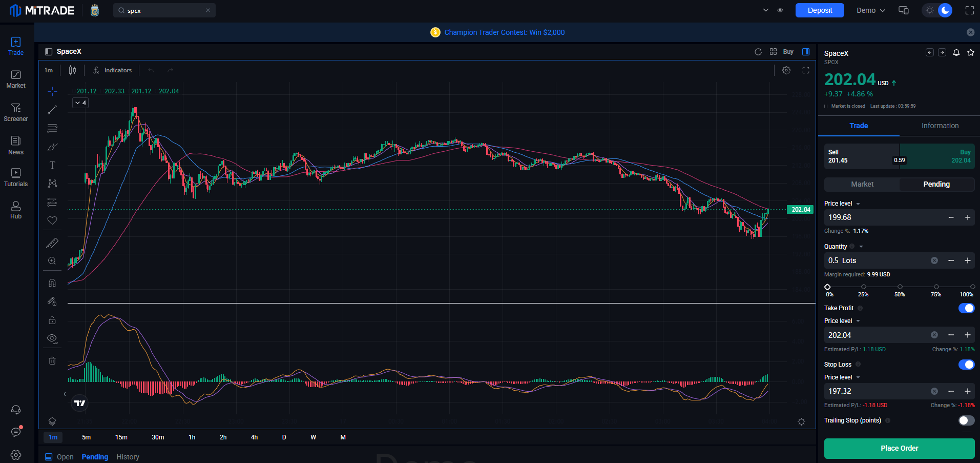Toggle stay in drawing mode
This screenshot has height=463, width=980.
tap(52, 301)
